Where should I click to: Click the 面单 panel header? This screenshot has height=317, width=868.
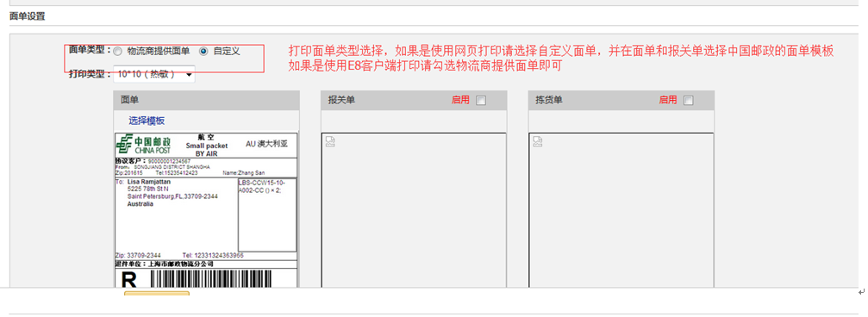pyautogui.click(x=206, y=100)
